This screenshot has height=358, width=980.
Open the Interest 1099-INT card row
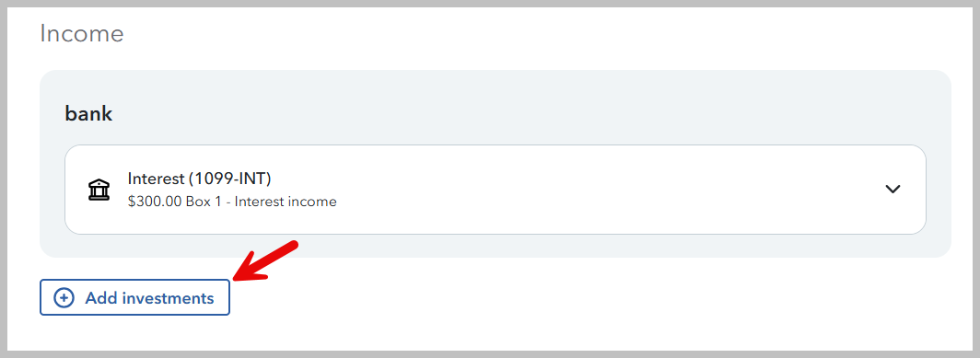tap(495, 190)
